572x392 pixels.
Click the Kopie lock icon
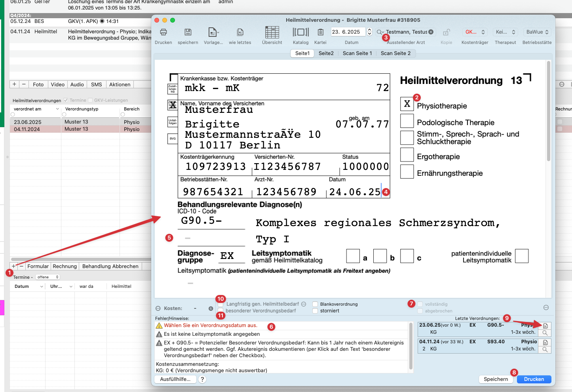[447, 32]
